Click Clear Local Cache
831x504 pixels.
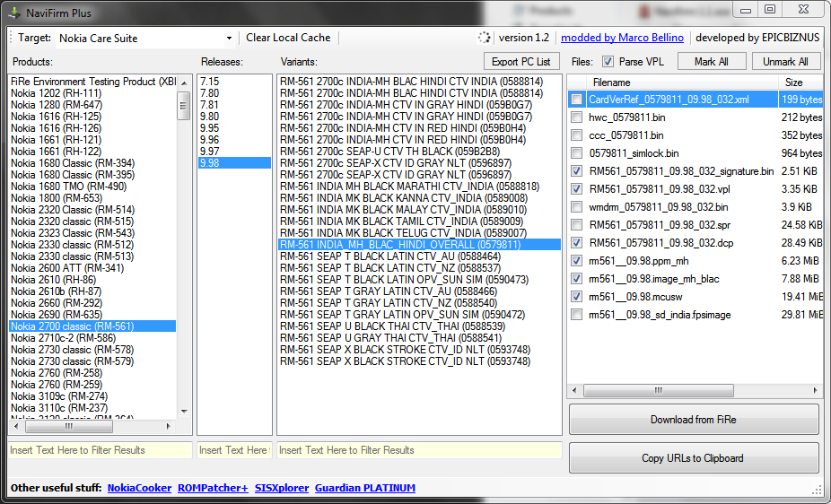pyautogui.click(x=288, y=38)
